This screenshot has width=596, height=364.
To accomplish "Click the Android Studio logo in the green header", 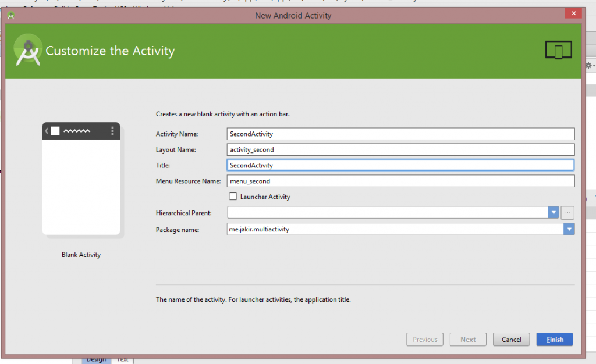I will pos(28,51).
